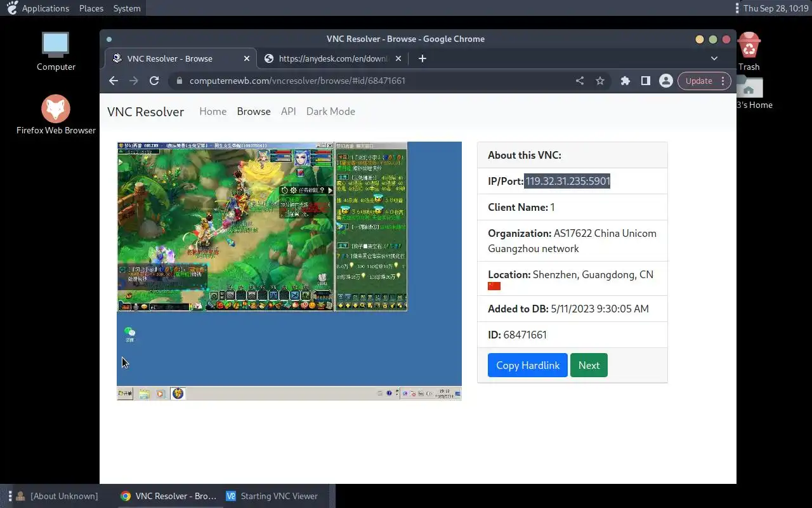Close the anydesk.com tab

[x=398, y=58]
